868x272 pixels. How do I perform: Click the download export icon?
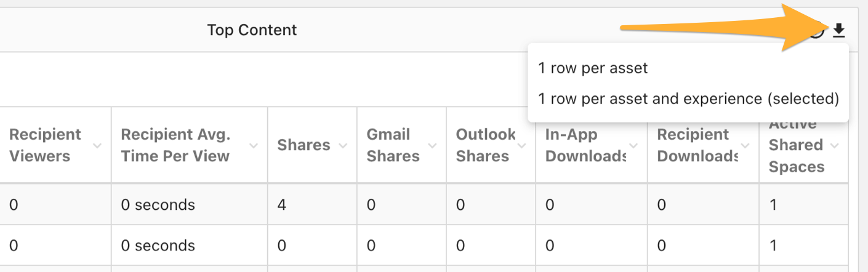[x=839, y=30]
